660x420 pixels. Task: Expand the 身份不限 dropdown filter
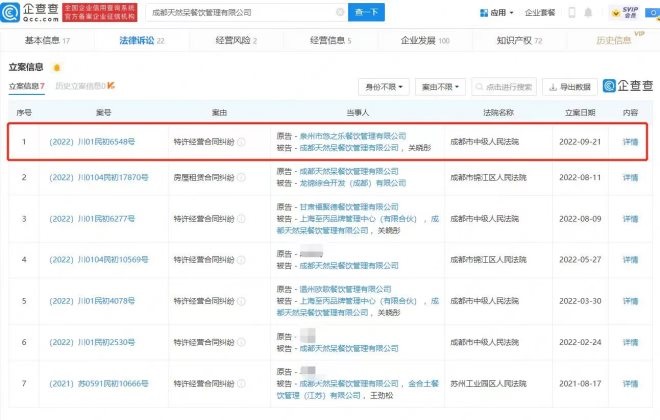click(x=382, y=87)
